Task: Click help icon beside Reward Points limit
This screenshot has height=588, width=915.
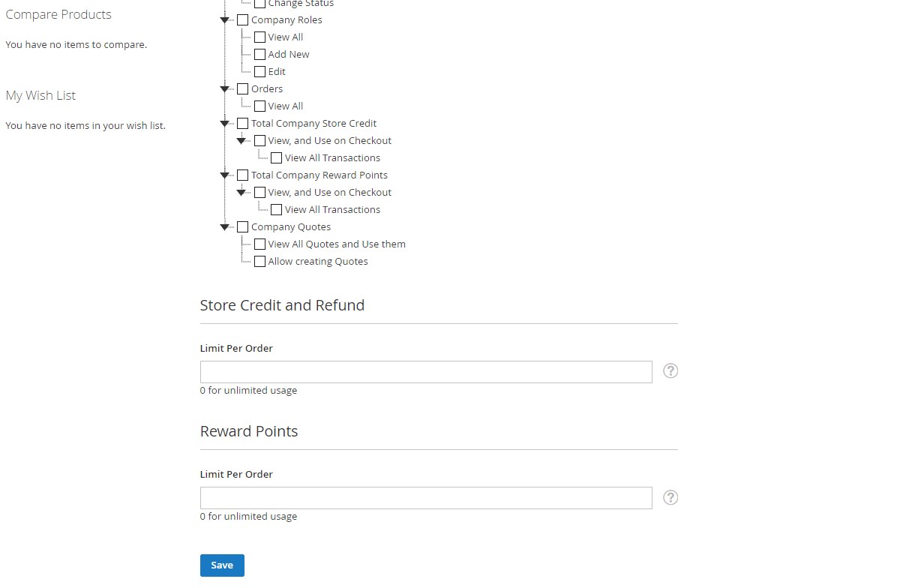Action: click(670, 497)
